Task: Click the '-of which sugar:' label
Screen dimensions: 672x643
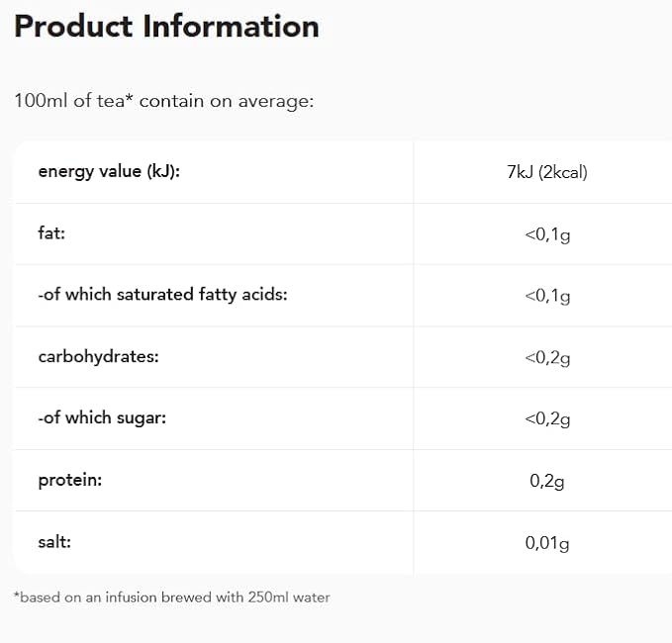Action: (x=102, y=417)
